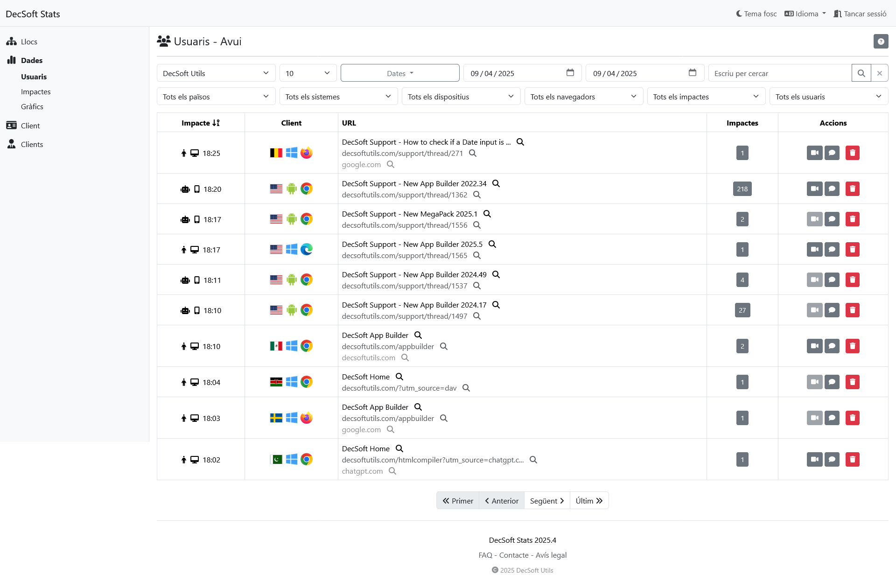Click the video camera action icon for 18:25 entry
This screenshot has width=896, height=588.
(814, 153)
